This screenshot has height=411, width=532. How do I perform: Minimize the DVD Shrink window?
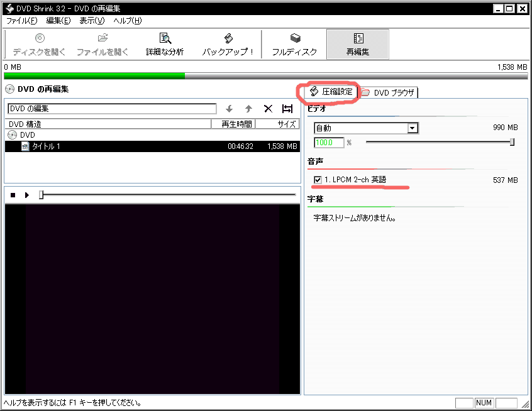click(498, 8)
